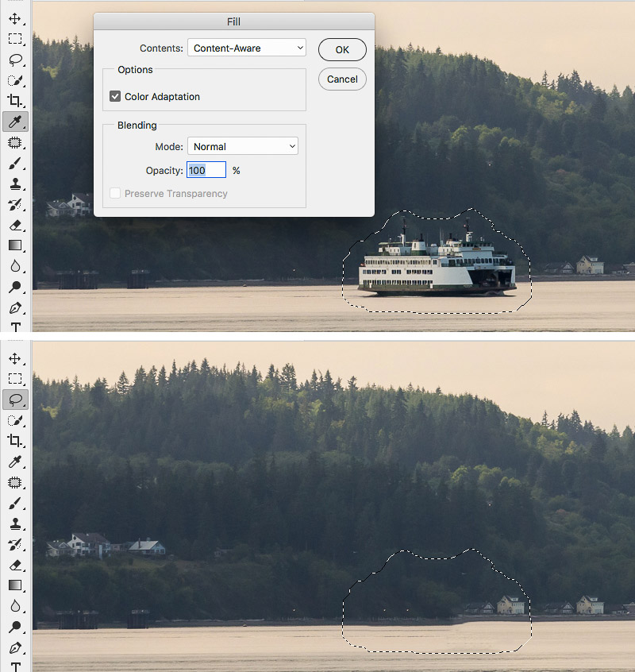
Task: Select the Lasso tool in upper toolbar
Action: pyautogui.click(x=15, y=60)
